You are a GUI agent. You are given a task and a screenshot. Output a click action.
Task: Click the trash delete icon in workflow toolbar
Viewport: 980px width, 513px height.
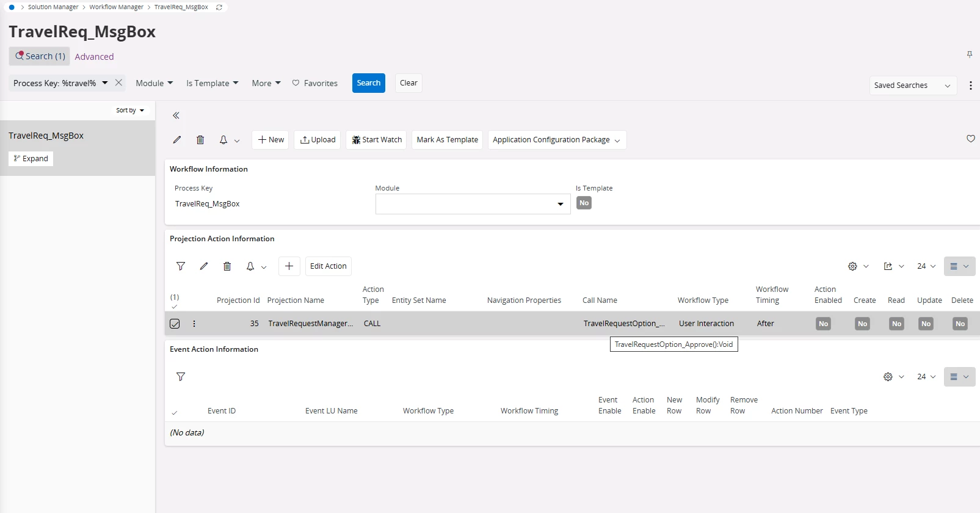click(200, 140)
